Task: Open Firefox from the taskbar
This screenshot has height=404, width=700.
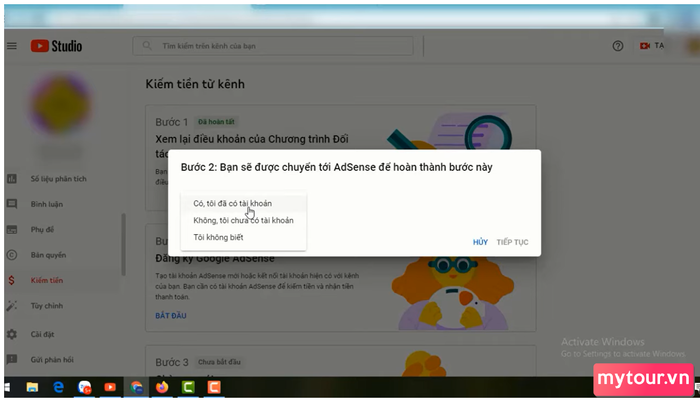Action: click(x=162, y=387)
